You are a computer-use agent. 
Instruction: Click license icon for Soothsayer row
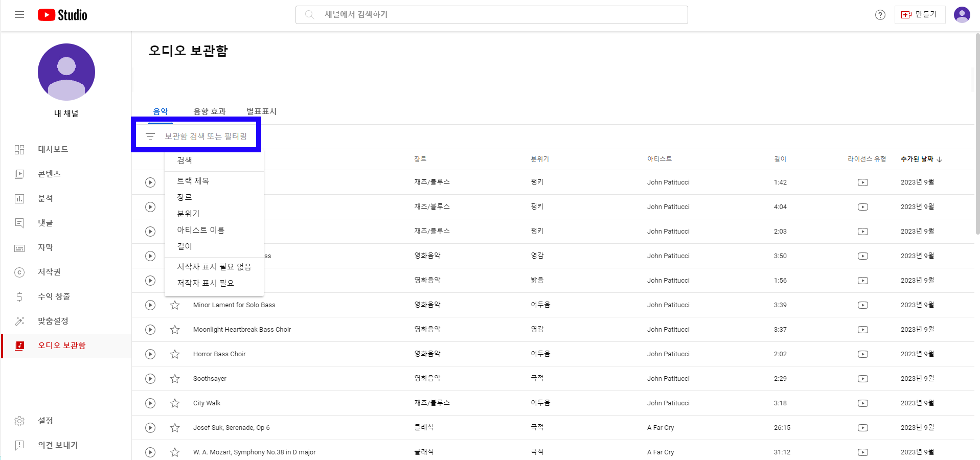point(863,379)
